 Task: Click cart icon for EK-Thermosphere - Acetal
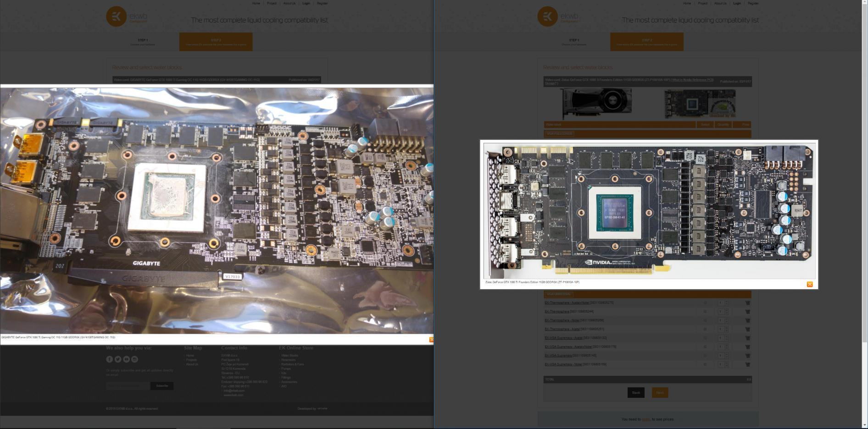coord(747,329)
